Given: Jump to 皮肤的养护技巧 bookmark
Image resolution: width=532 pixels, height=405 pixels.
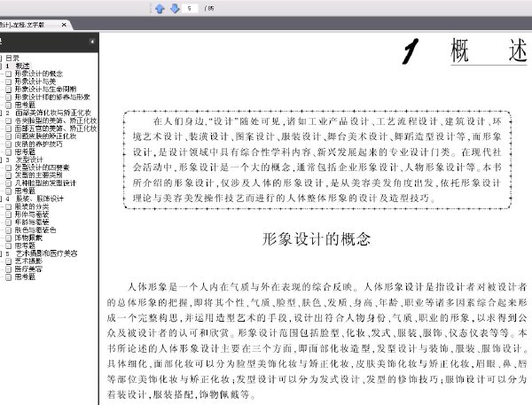Looking at the screenshot, I should click(39, 144).
